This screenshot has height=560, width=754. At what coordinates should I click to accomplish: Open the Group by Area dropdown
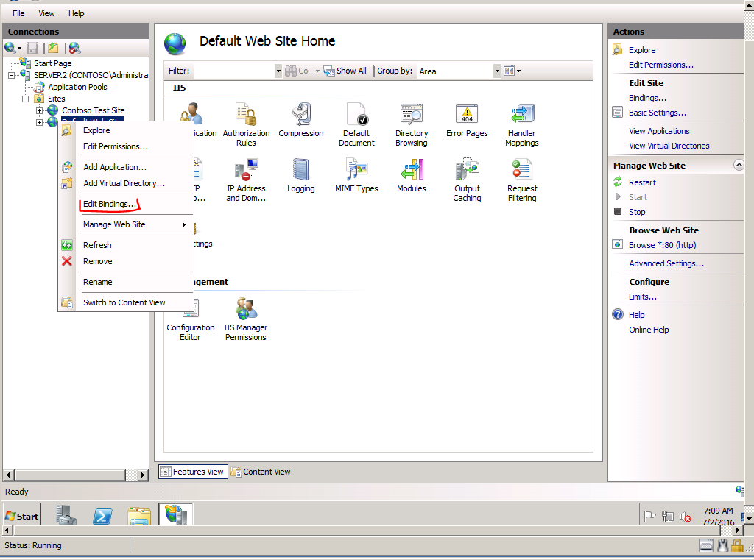(497, 71)
